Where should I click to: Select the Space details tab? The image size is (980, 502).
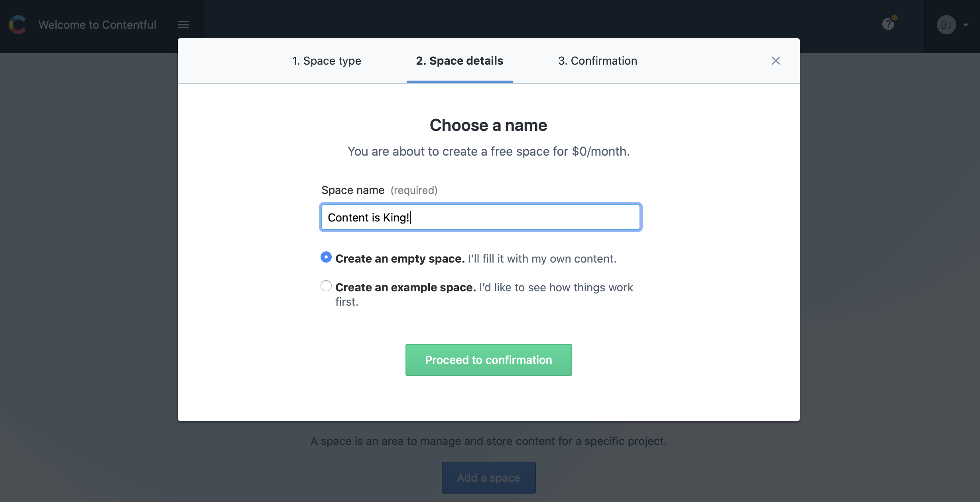click(460, 61)
